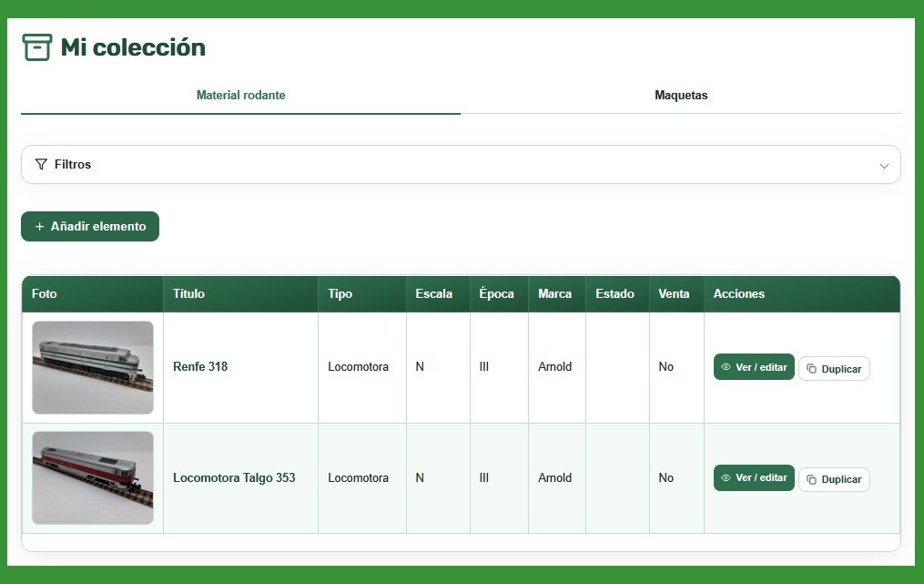Click the Añadir elemento button
The height and width of the screenshot is (584, 924).
point(90,227)
